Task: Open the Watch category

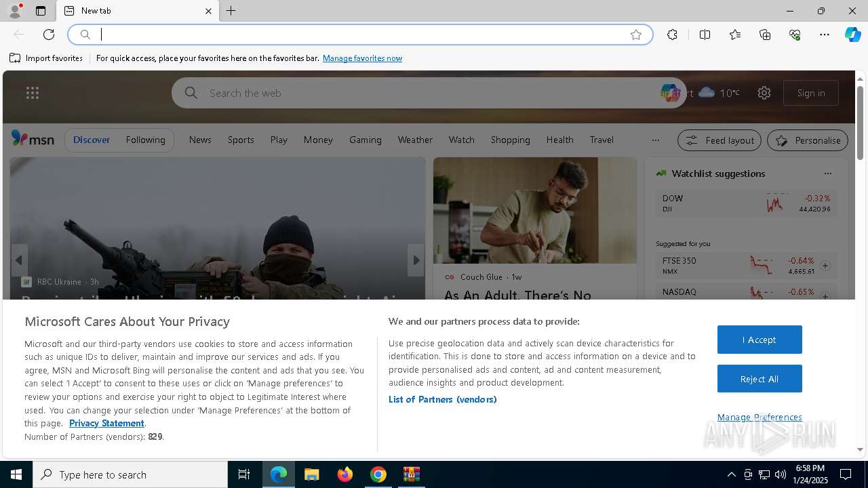Action: pos(461,140)
